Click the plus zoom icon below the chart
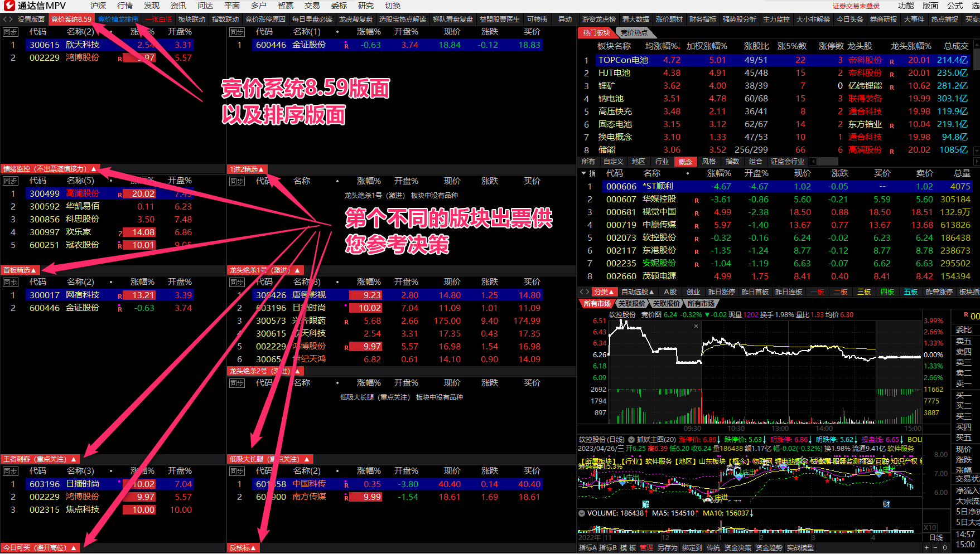 pyautogui.click(x=927, y=548)
